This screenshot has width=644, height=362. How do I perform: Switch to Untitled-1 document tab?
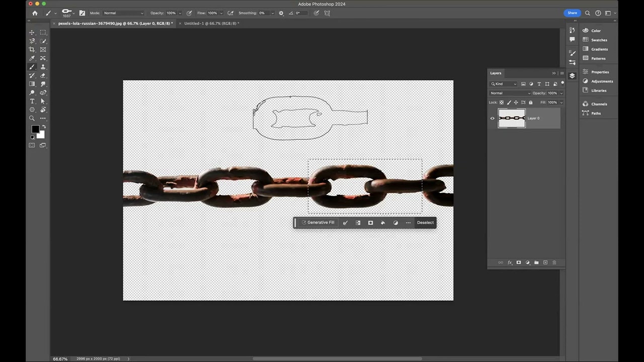pos(212,24)
